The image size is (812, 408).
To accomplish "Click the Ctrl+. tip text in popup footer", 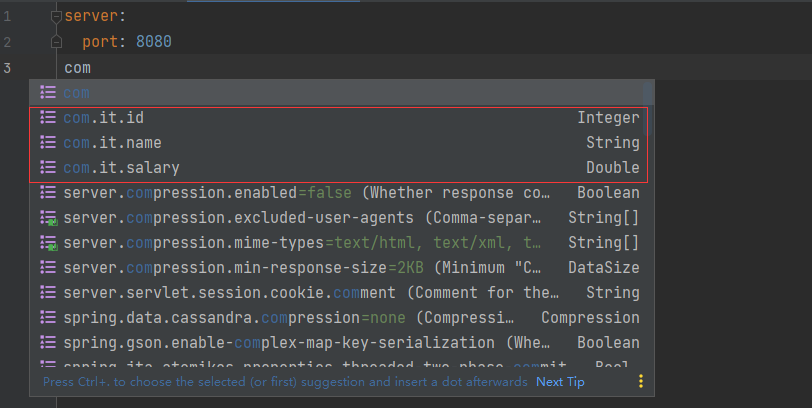I will coord(285,382).
